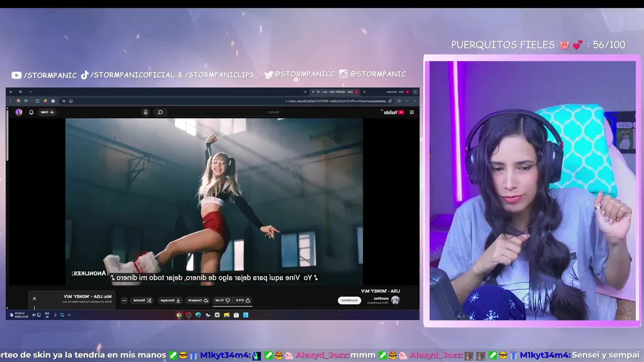This screenshot has width=644, height=362.
Task: Reload the page with the refresh icon
Action: coord(399,101)
